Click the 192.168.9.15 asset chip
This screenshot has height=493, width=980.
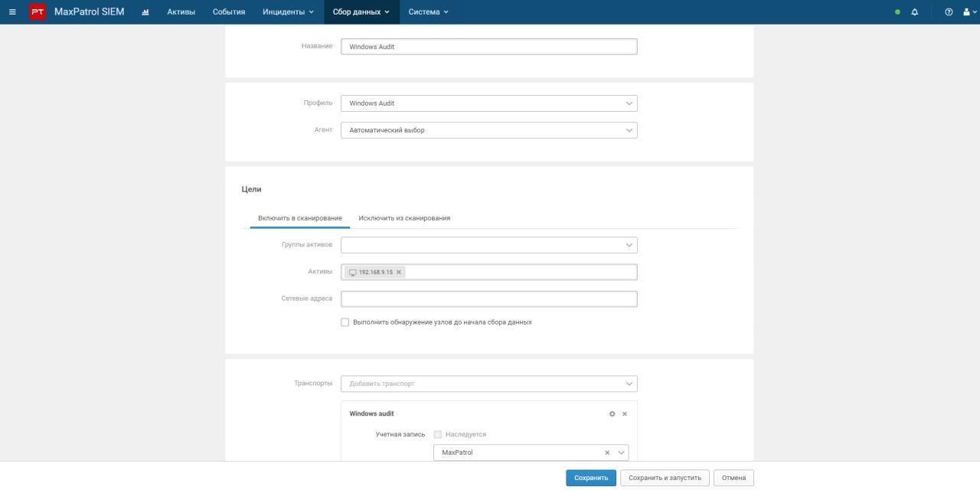point(375,273)
